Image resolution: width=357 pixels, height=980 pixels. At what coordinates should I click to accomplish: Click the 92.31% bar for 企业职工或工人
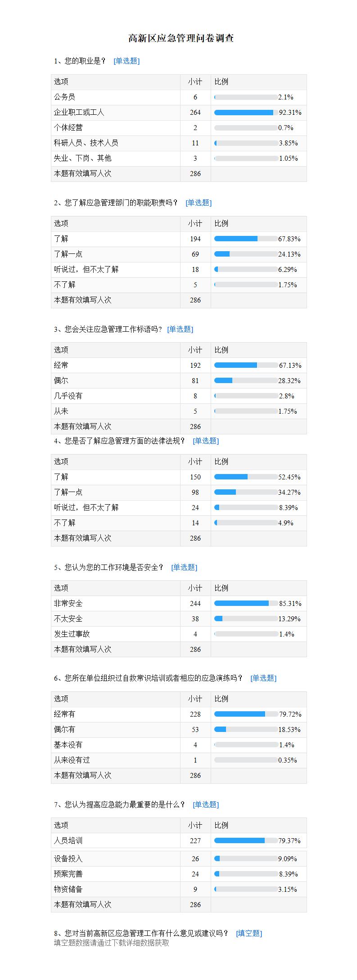click(246, 113)
